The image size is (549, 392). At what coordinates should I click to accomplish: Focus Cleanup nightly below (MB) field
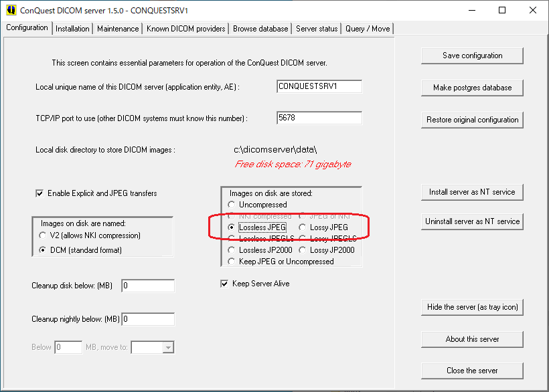coord(148,319)
